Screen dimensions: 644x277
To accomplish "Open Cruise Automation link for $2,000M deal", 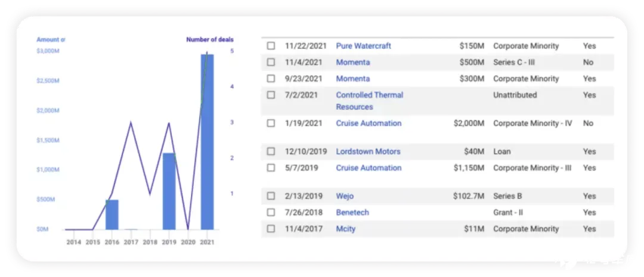I will pyautogui.click(x=369, y=123).
